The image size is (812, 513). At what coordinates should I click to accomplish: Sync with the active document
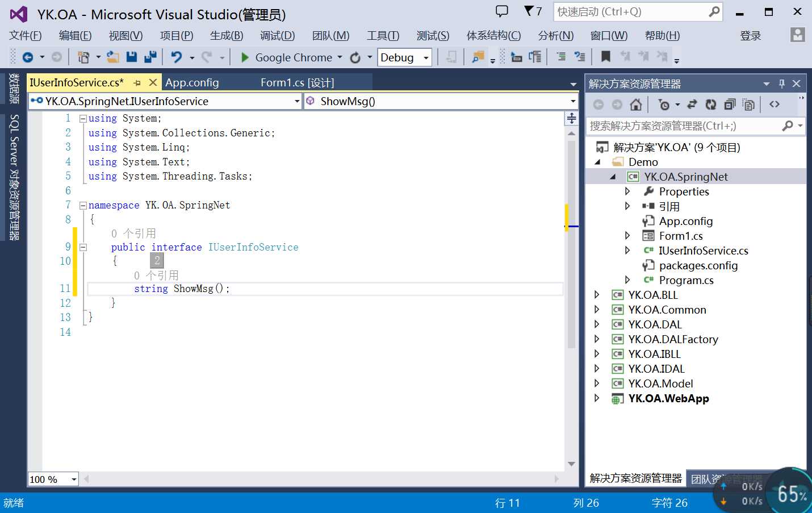(x=692, y=105)
